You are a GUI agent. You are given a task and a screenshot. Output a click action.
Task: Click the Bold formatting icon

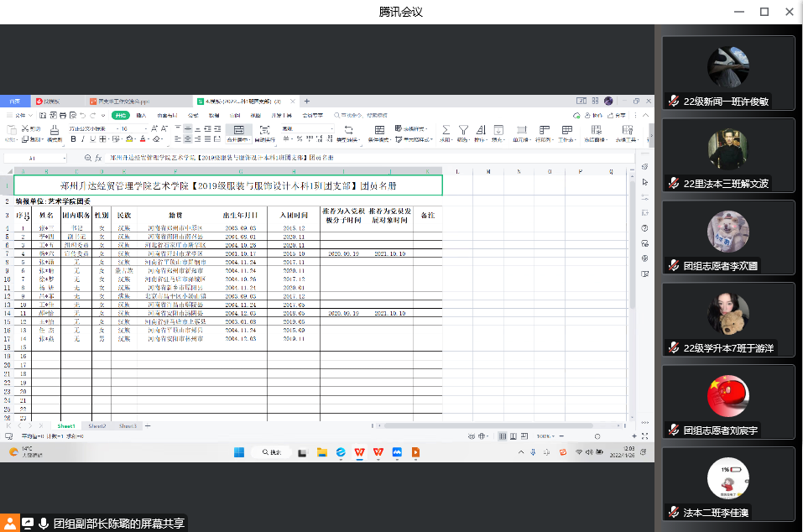(x=71, y=139)
